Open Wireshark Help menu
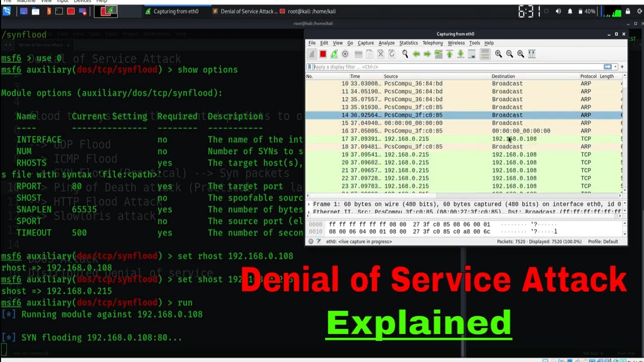 pos(489,43)
